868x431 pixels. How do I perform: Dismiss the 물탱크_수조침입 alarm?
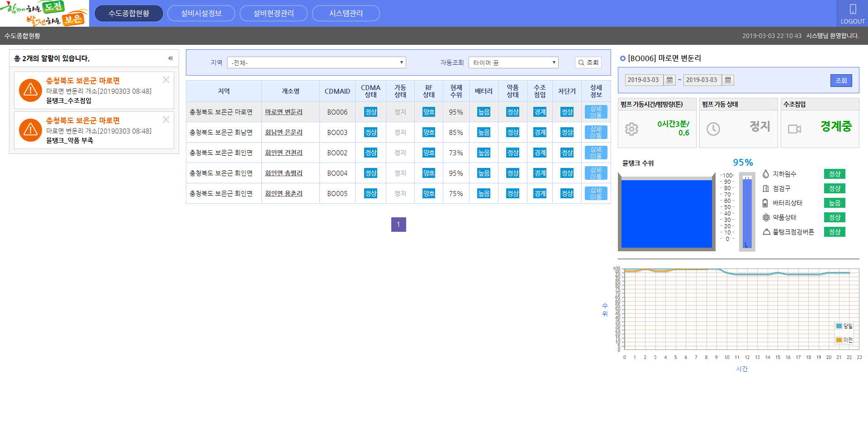pyautogui.click(x=166, y=80)
